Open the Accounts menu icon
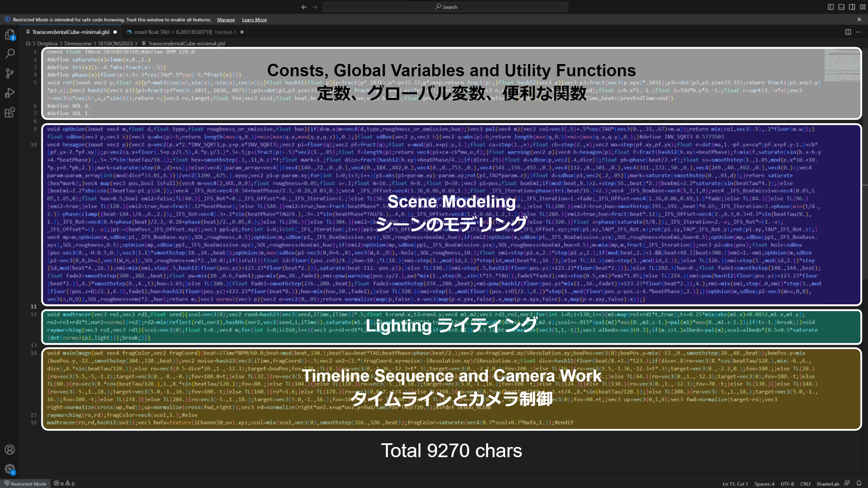Image resolution: width=868 pixels, height=488 pixels. [10, 449]
